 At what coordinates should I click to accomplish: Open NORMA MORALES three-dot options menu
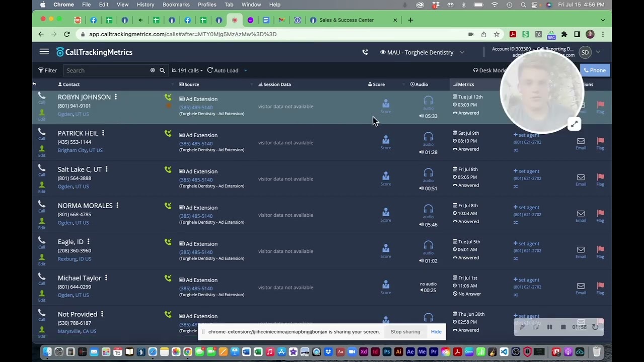(x=117, y=205)
